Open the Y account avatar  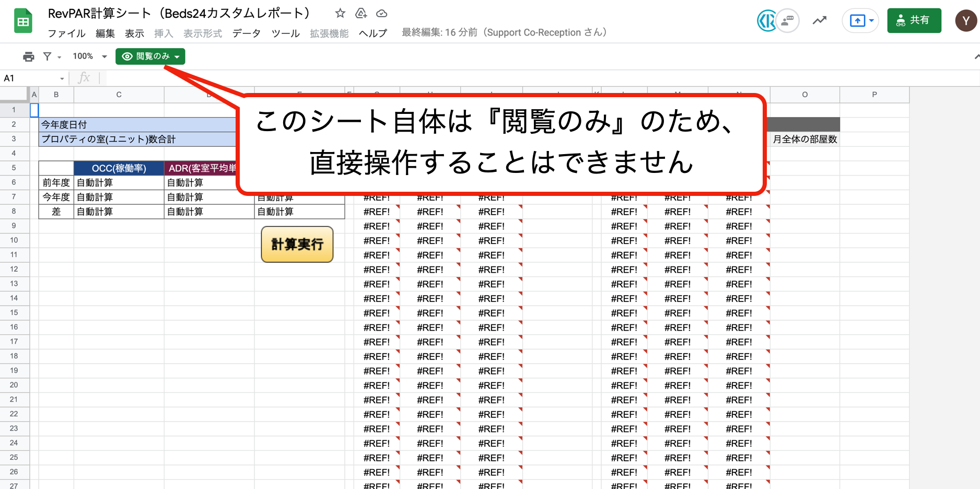(965, 21)
